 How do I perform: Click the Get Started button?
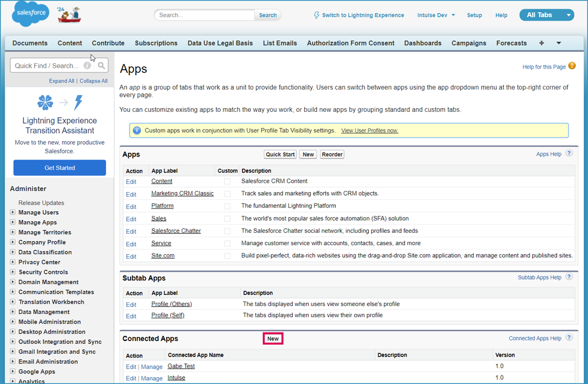[59, 168]
